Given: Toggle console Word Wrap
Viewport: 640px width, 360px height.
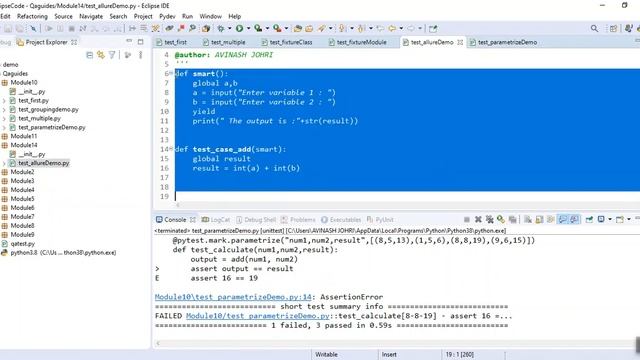Looking at the screenshot, I should coord(551,220).
